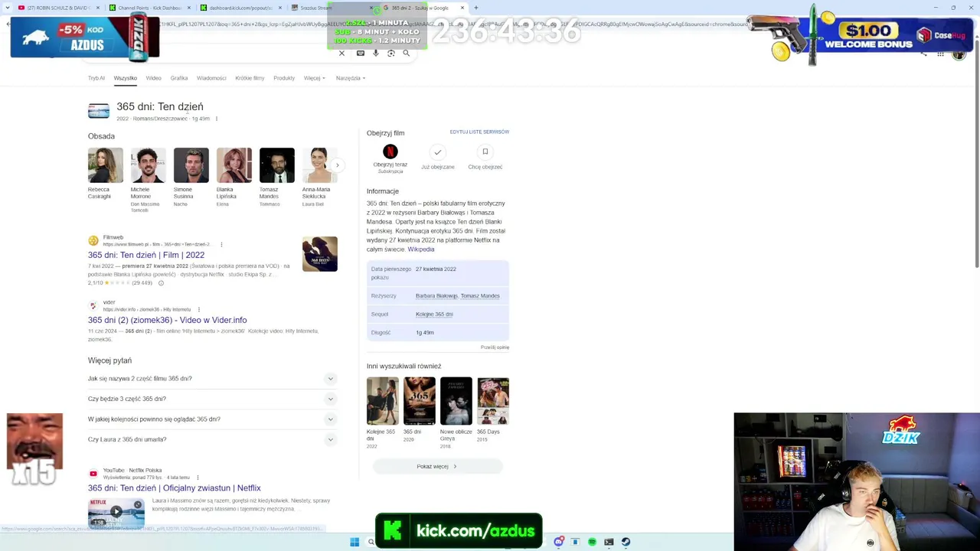Open the Filmweb result poster thumbnail

pyautogui.click(x=320, y=255)
